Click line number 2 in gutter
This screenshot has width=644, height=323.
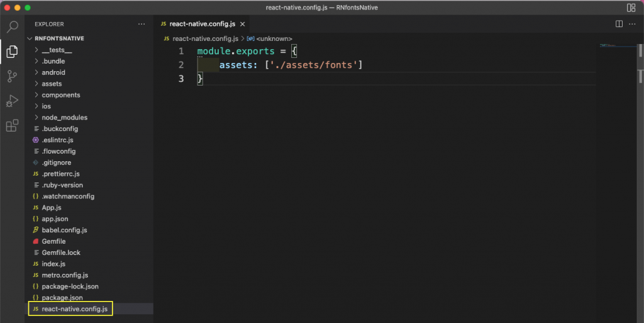pos(181,65)
